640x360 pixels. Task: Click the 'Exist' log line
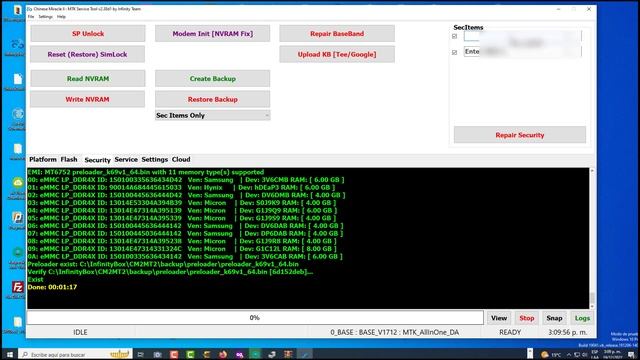[x=36, y=280]
